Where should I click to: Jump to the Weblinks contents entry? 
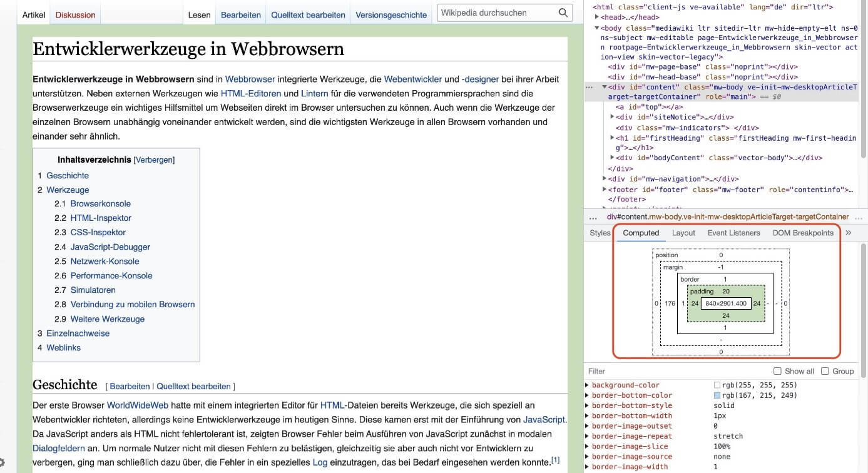click(64, 348)
